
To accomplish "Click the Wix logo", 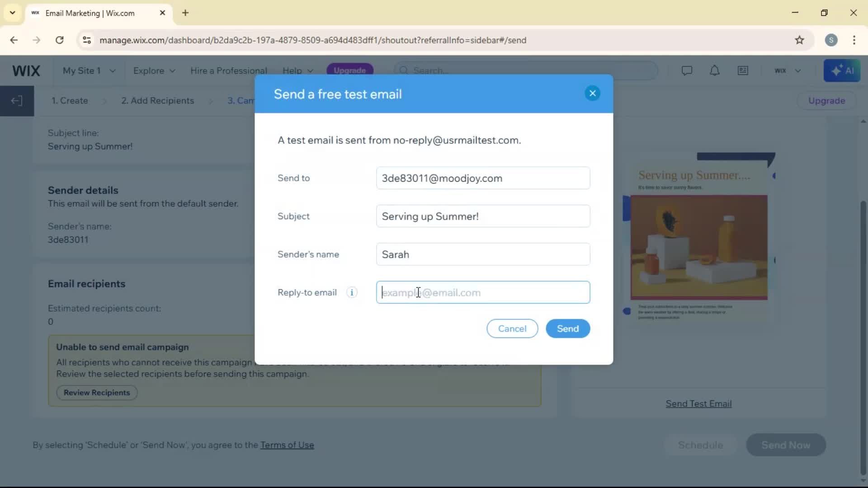I will pos(26,70).
